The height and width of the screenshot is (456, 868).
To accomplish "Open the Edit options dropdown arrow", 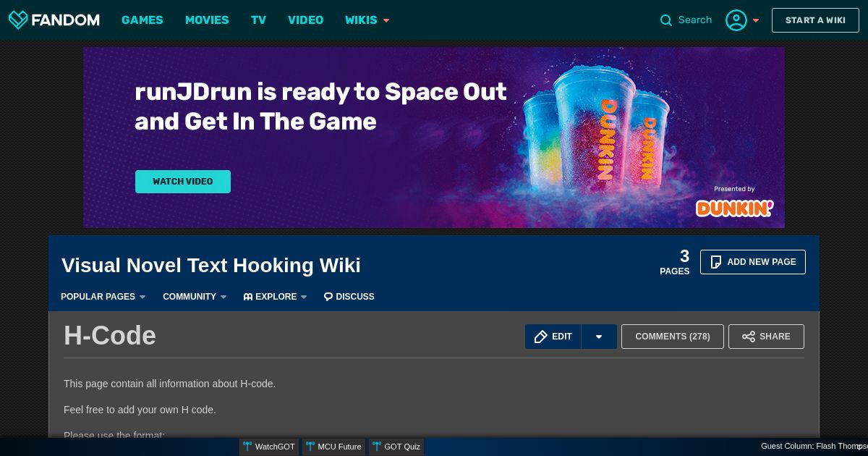I will (x=599, y=337).
